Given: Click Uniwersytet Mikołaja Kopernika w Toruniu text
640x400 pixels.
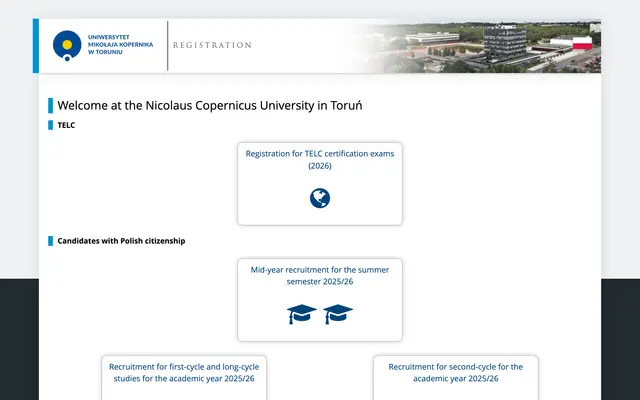Looking at the screenshot, I should tap(120, 44).
